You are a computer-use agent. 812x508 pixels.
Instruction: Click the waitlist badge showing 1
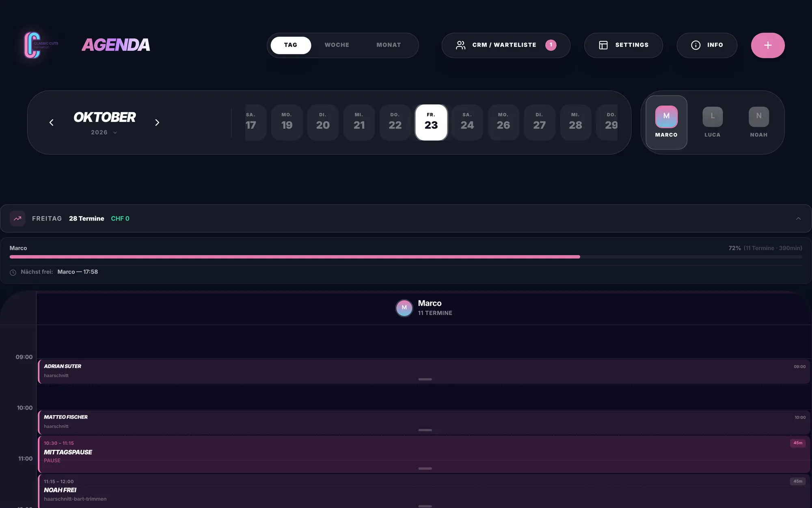[x=551, y=45]
